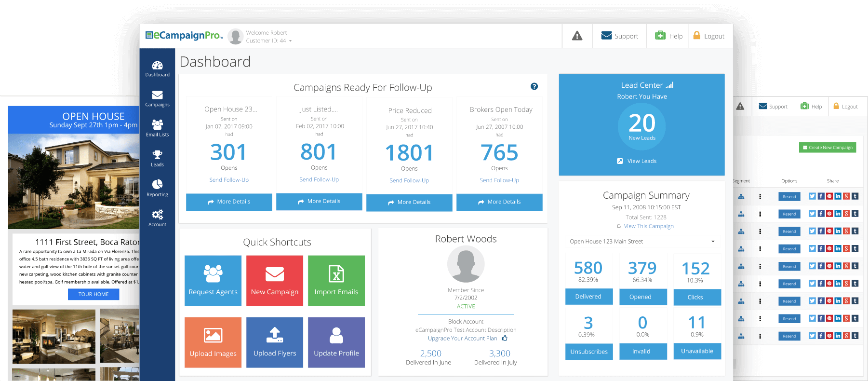Open the Leads trophy sidebar item
Image resolution: width=868 pixels, height=381 pixels.
(x=157, y=159)
